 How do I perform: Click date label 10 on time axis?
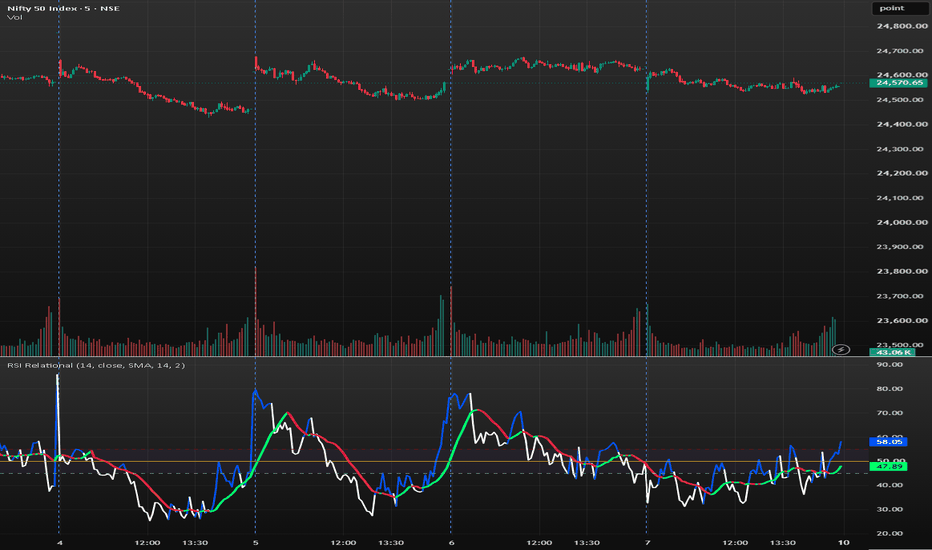[843, 543]
